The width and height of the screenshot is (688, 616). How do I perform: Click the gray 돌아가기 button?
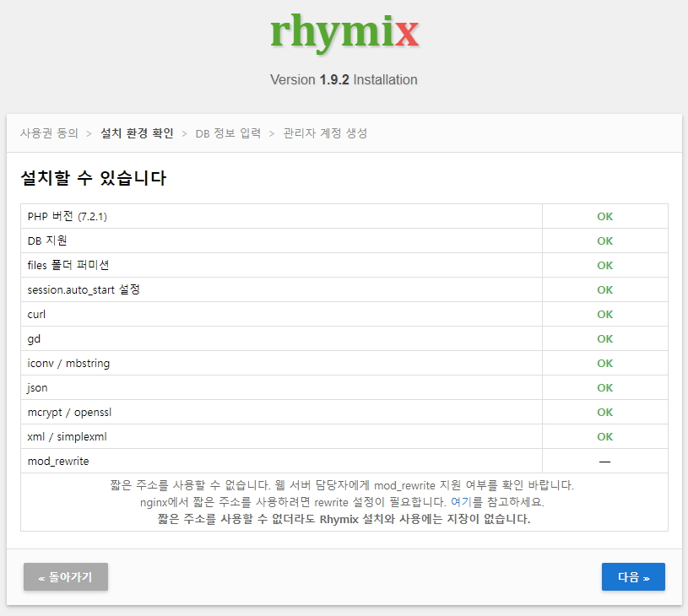coord(66,577)
